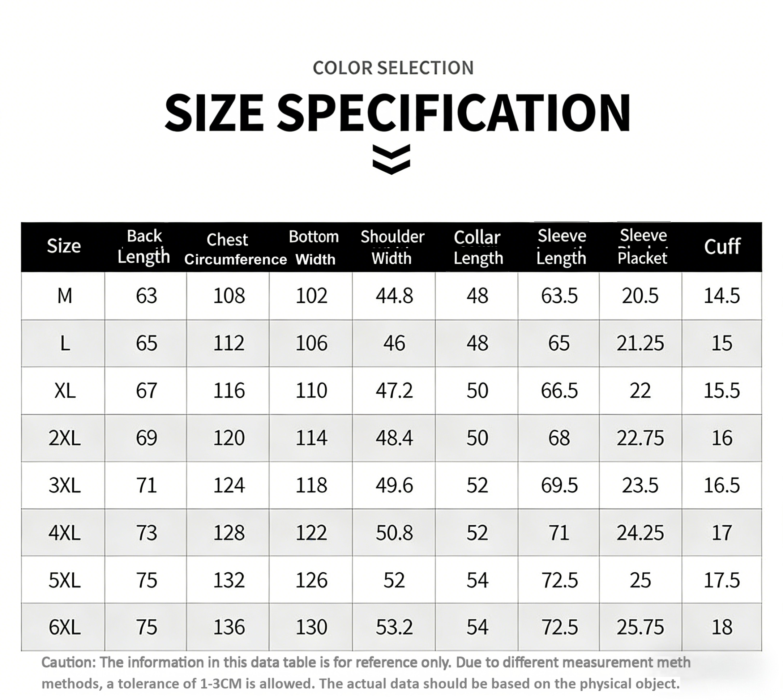Click the Collar Length column header
Screen dimensions: 783x700
click(478, 247)
